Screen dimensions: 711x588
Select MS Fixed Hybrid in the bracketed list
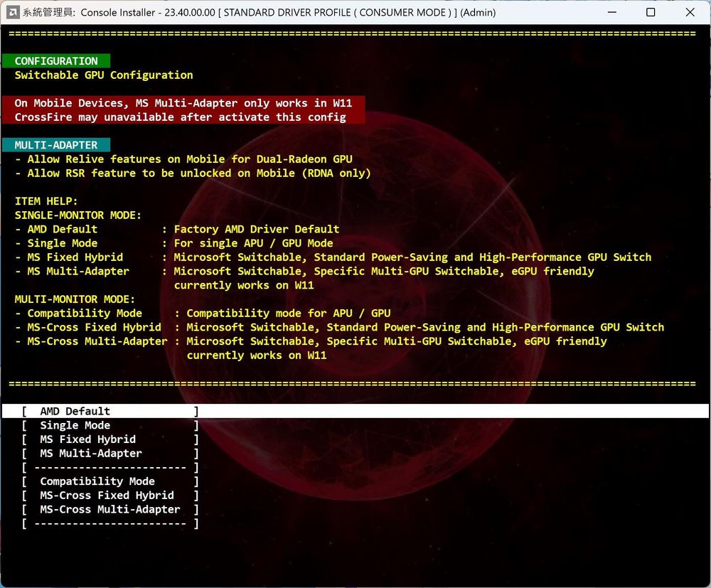tap(87, 439)
